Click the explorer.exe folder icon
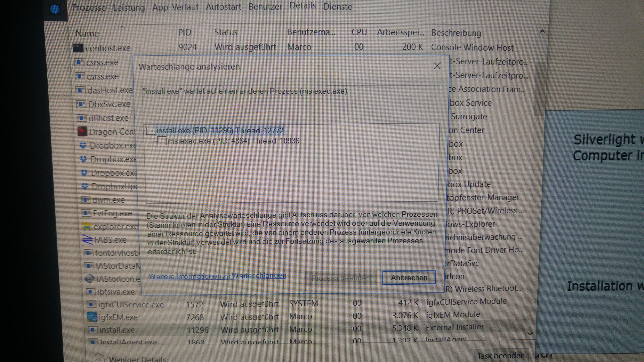This screenshot has width=644, height=362. (x=86, y=226)
